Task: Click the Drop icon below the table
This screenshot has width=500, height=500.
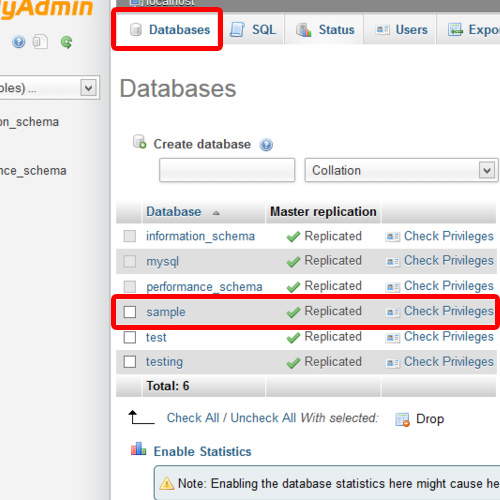Action: pos(402,419)
